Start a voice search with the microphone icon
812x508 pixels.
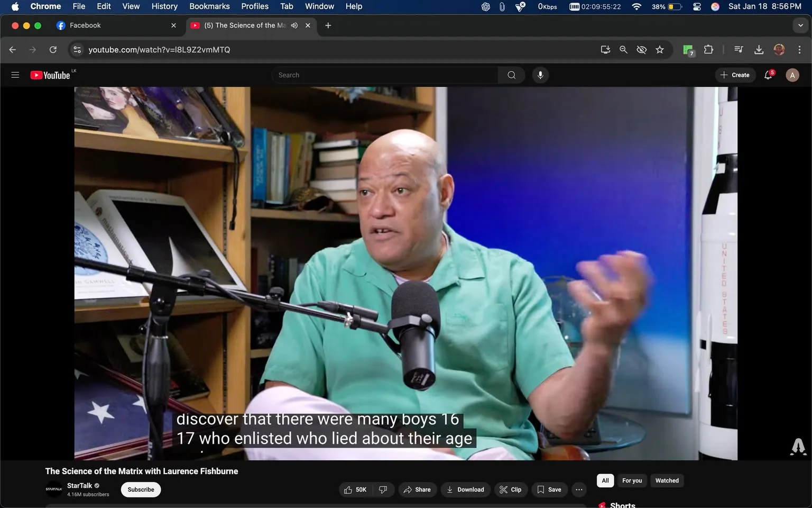[x=540, y=75]
